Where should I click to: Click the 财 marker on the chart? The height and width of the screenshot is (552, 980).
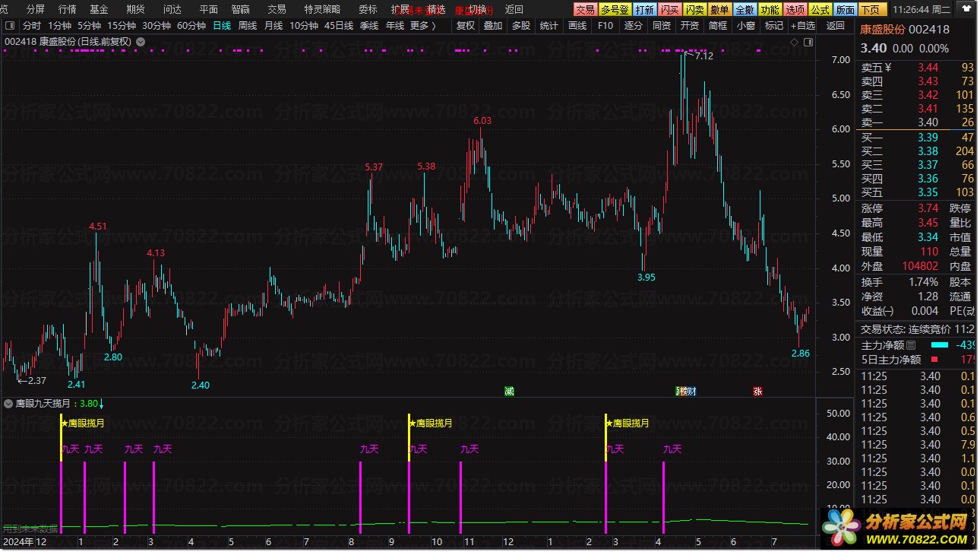coord(691,392)
